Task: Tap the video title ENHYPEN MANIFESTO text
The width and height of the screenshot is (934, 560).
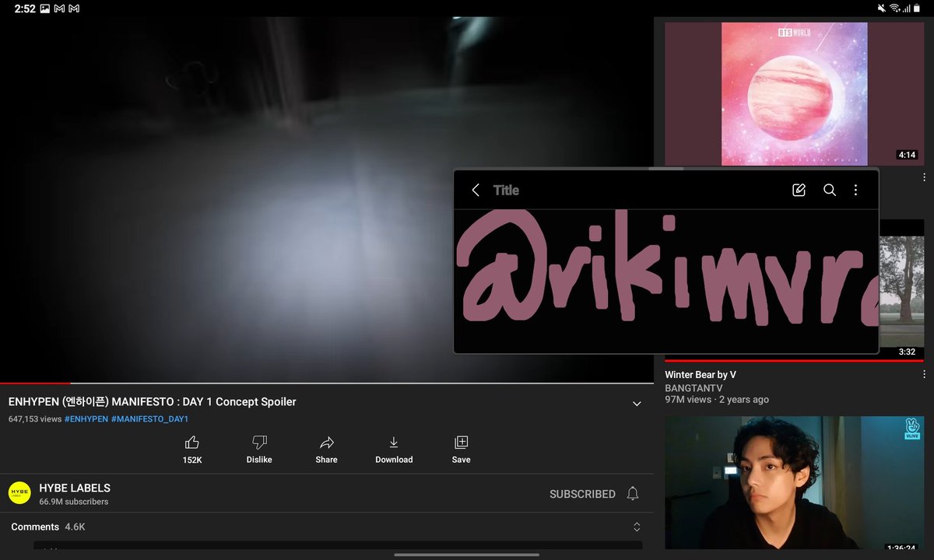Action: pos(153,402)
